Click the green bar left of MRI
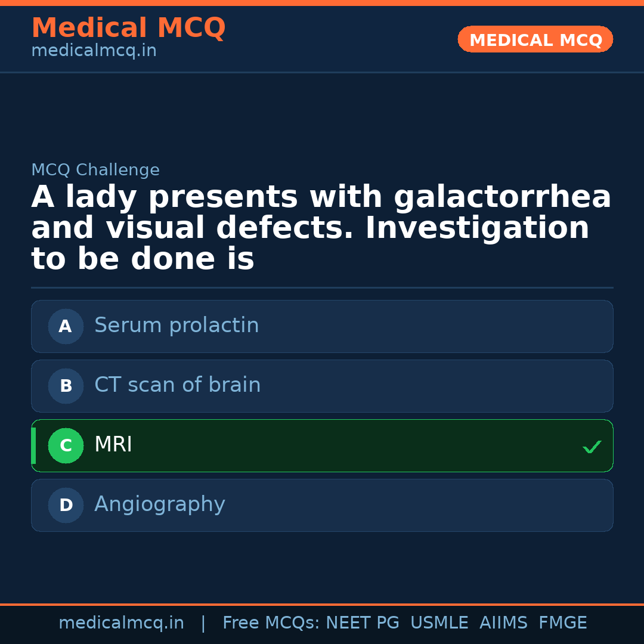Screen dimensions: 644x644 [x=33, y=445]
